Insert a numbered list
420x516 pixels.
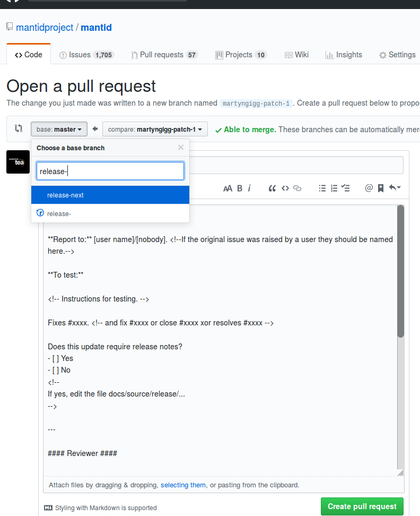334,188
